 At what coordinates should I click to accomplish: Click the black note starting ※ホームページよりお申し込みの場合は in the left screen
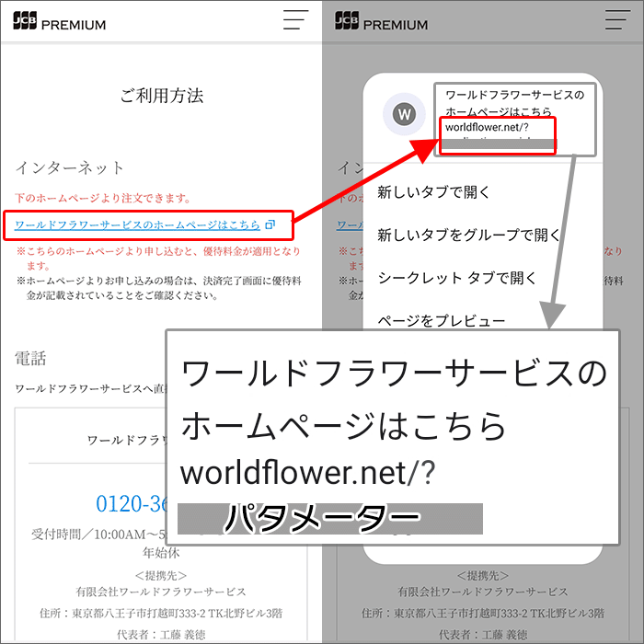click(x=159, y=288)
